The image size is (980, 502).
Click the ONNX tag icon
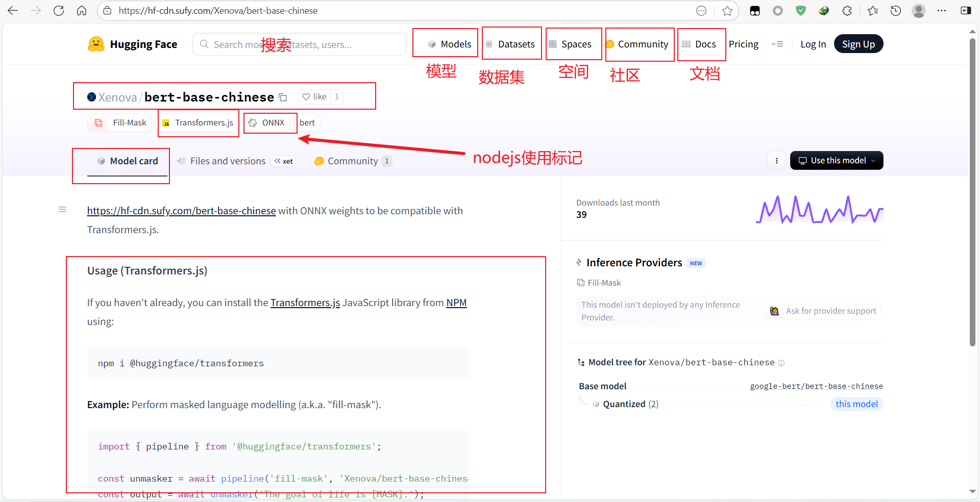tap(253, 122)
